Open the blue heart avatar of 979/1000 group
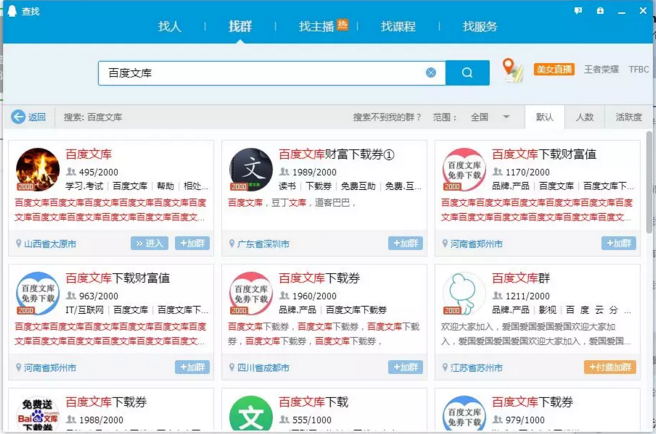Screen dimensions: 656x434 464,413
